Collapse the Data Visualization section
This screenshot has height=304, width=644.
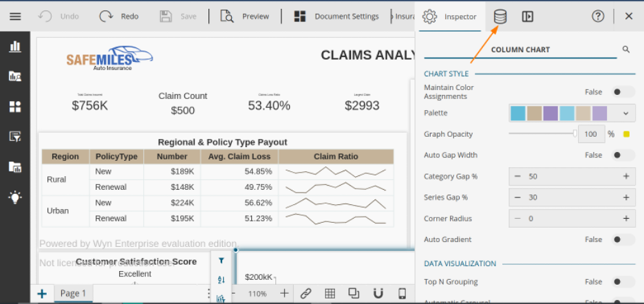tap(460, 263)
